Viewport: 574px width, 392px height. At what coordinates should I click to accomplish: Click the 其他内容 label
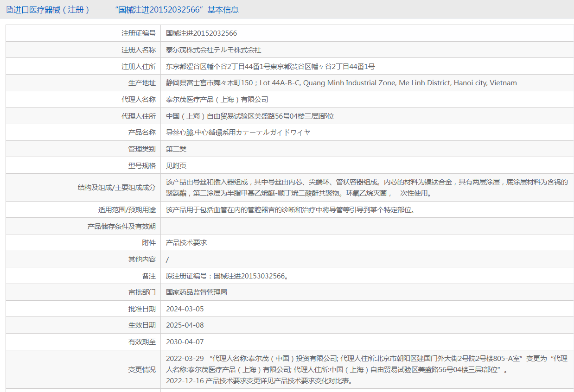(x=142, y=259)
